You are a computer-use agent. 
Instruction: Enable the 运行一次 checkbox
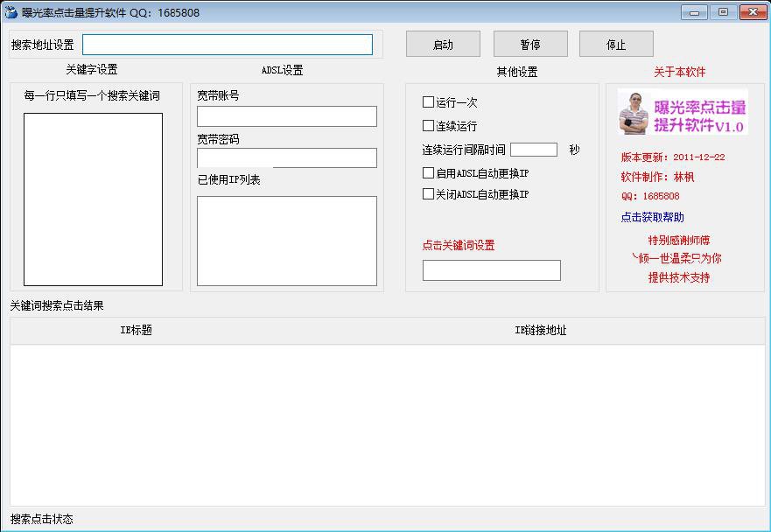pos(429,102)
